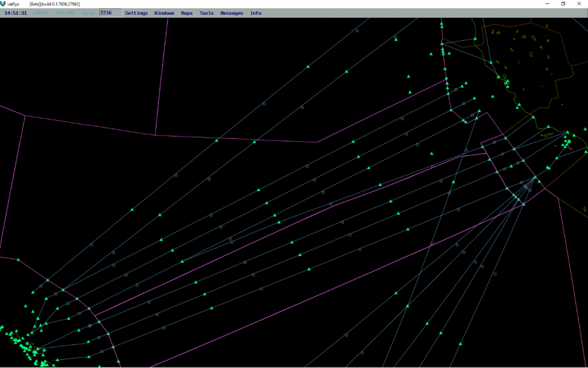Image resolution: width=588 pixels, height=368 pixels.
Task: Select the lone waypoint on far-left purple boundary
Action: (x=18, y=260)
